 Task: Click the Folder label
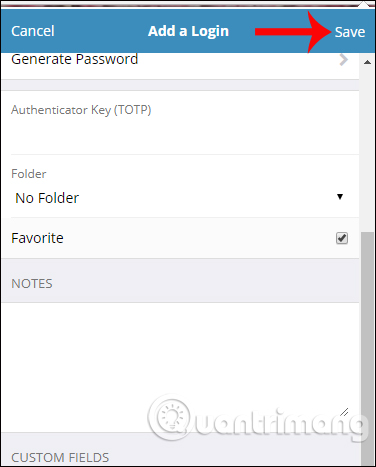pyautogui.click(x=29, y=174)
